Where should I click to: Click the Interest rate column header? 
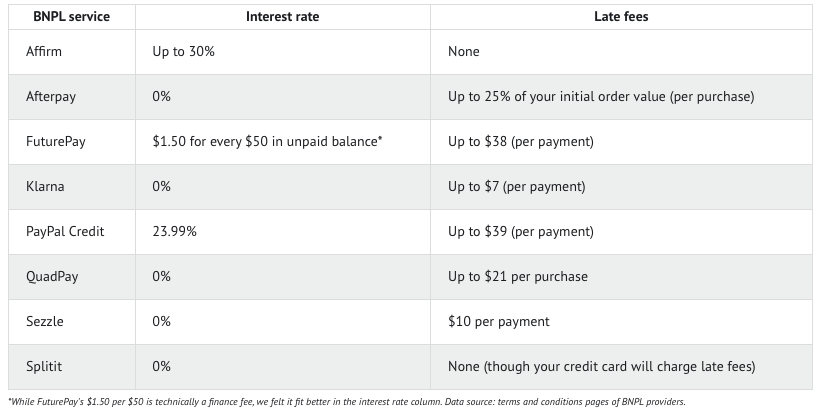pos(283,17)
